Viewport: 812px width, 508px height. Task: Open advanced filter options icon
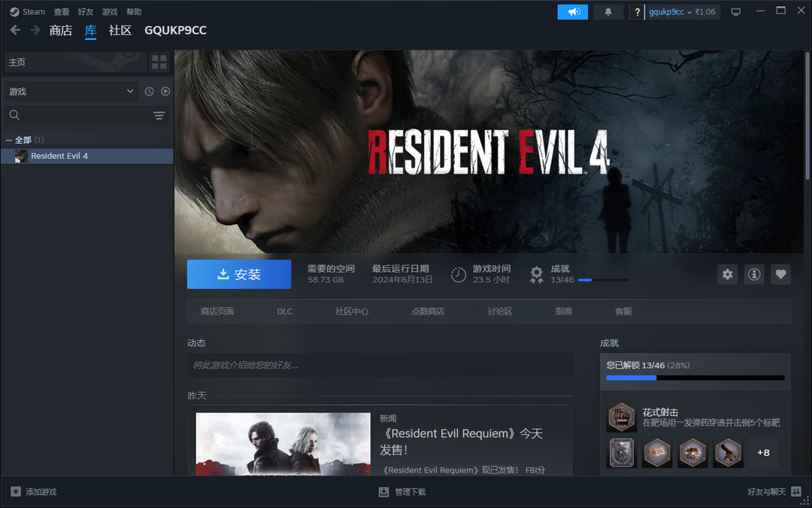coord(159,115)
